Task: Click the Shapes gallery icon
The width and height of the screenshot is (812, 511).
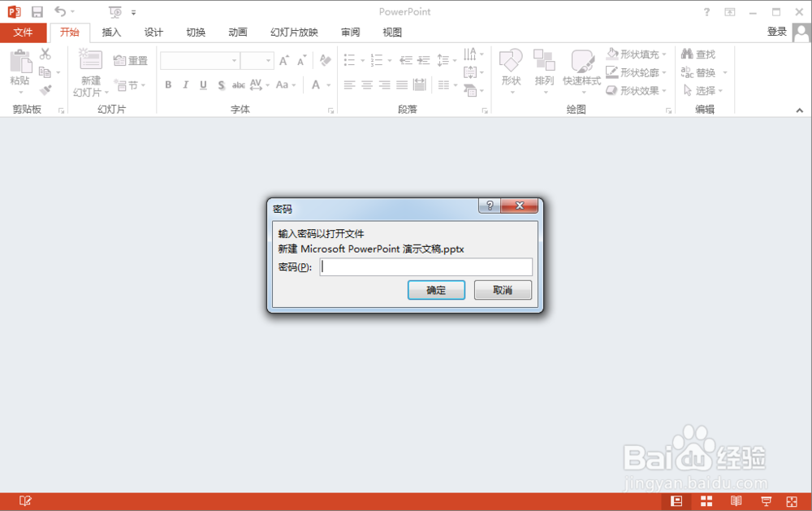Action: [x=511, y=61]
